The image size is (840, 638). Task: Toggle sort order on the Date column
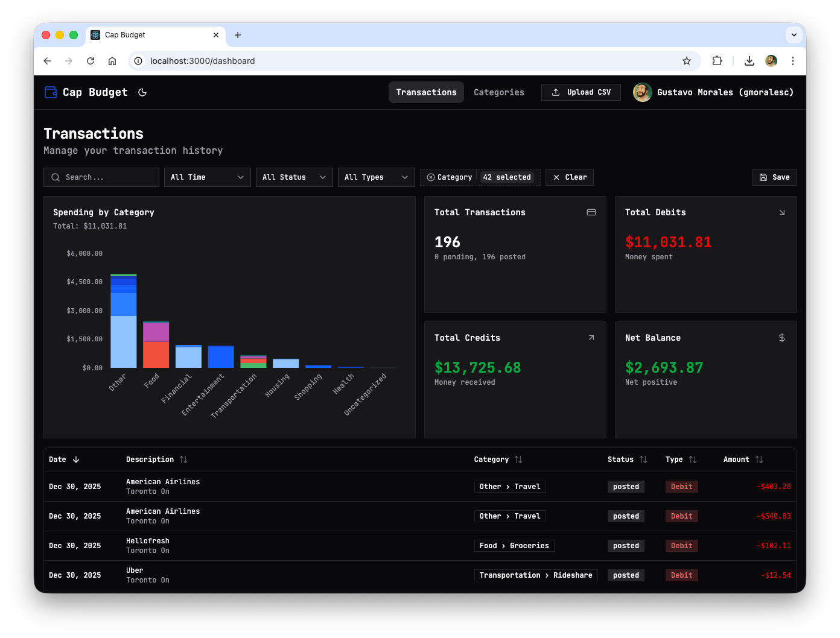pos(76,460)
